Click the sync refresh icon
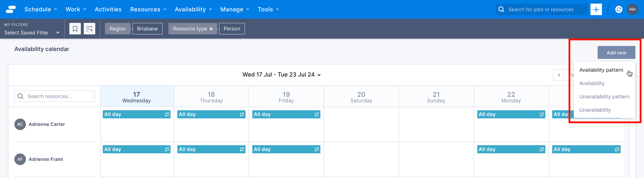This screenshot has height=178, width=644. pos(618,10)
